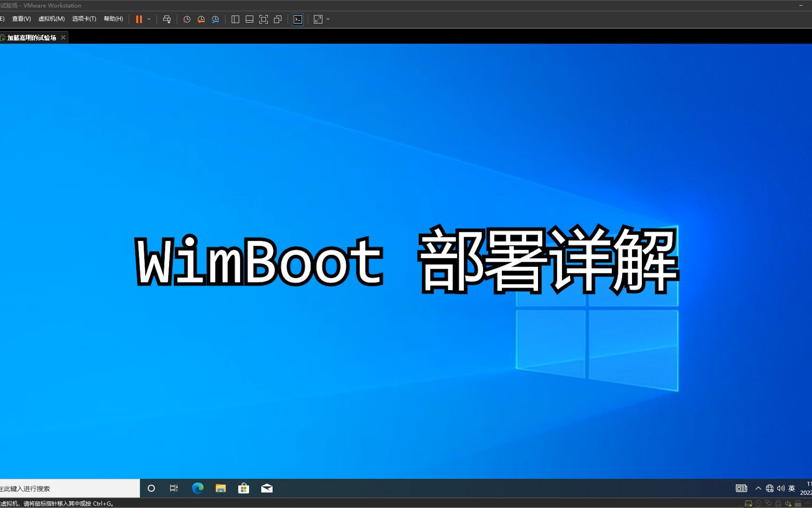Viewport: 812px width, 508px height.
Task: Show the VM library sidebar panel
Action: point(235,19)
